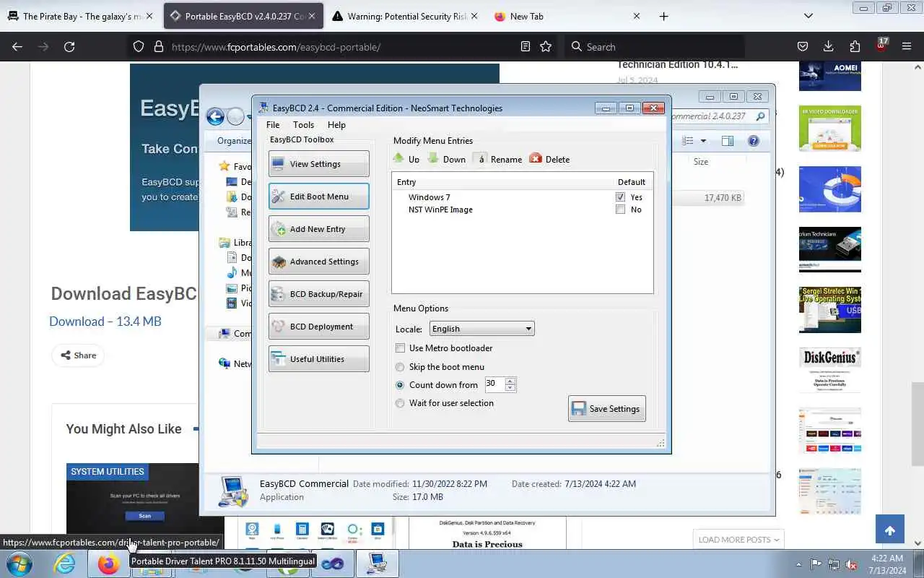Click Explorer search magnifier icon

pos(760,116)
